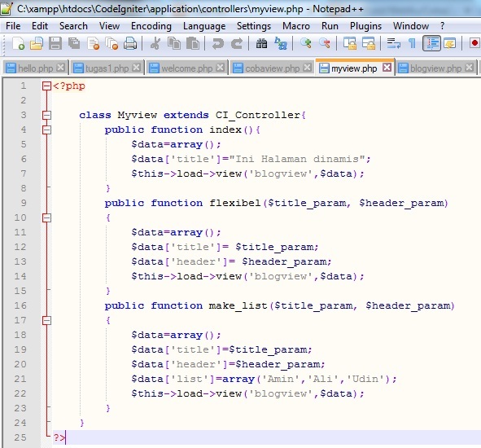
Task: Select the myview.php tab
Action: click(354, 68)
